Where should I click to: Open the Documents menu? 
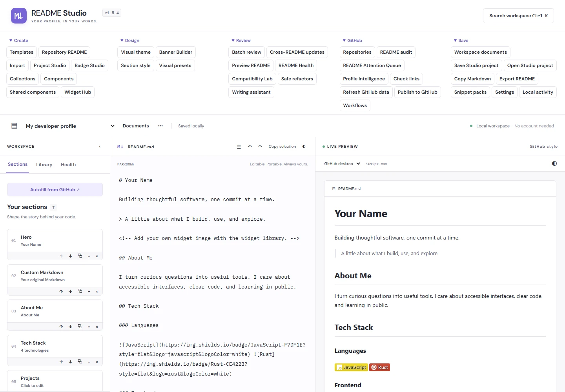[136, 126]
